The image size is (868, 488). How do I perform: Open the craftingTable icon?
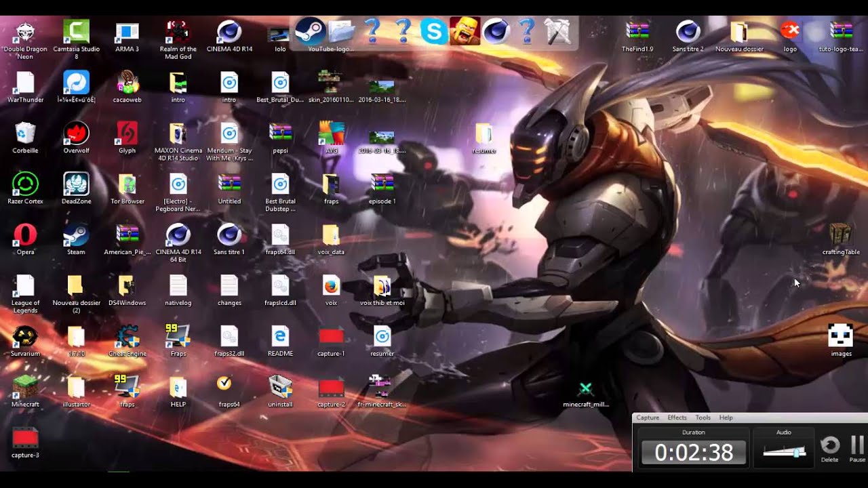pyautogui.click(x=841, y=235)
